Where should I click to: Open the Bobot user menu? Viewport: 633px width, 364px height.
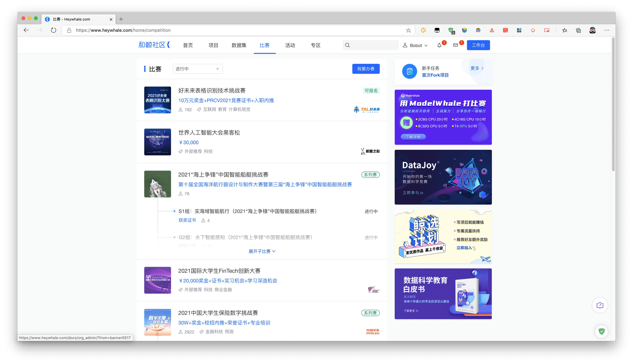tap(415, 45)
